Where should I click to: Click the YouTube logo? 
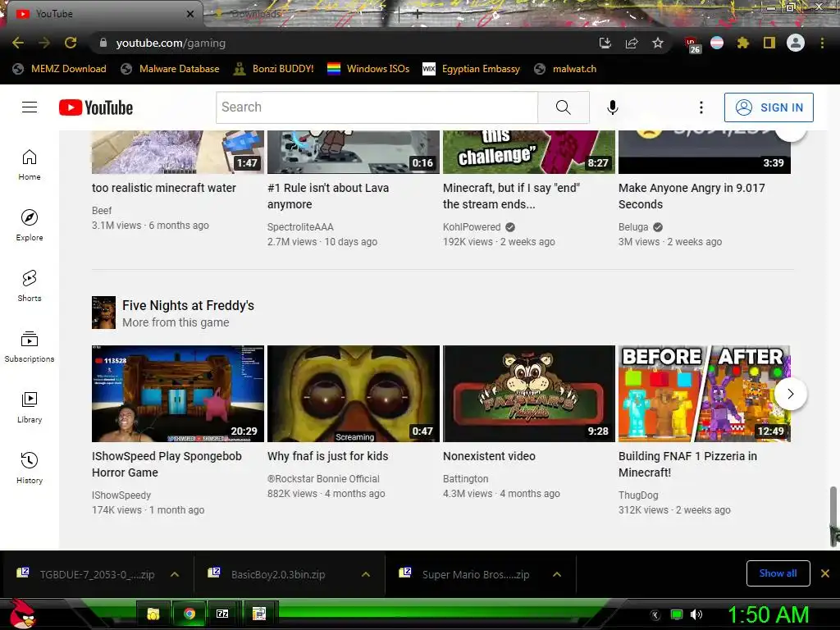(x=96, y=107)
